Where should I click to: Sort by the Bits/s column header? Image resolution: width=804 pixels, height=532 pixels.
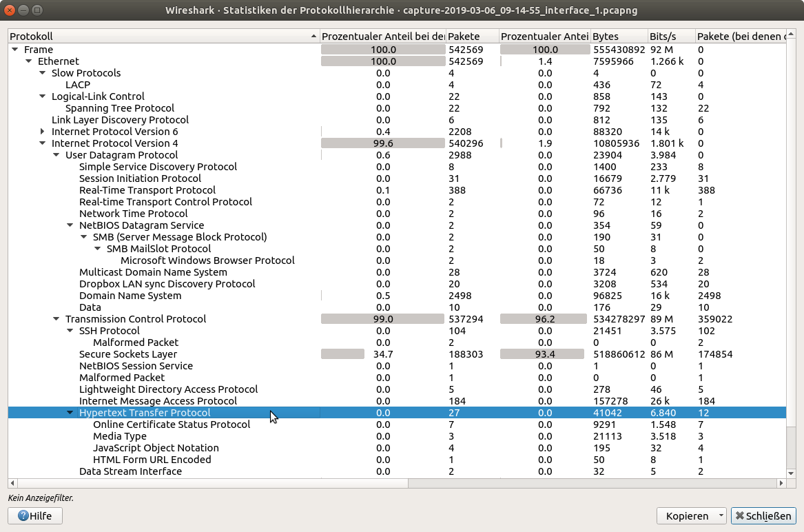[x=670, y=36]
